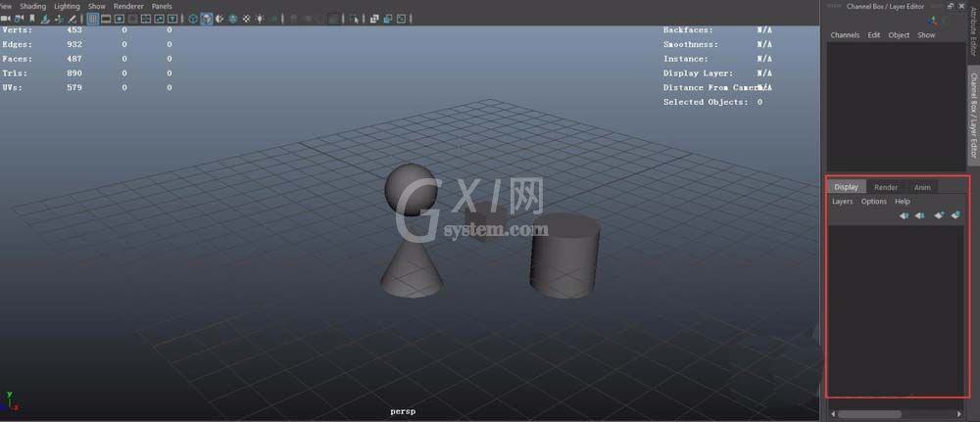Open the viewport Show menu
980x422 pixels.
(x=96, y=6)
